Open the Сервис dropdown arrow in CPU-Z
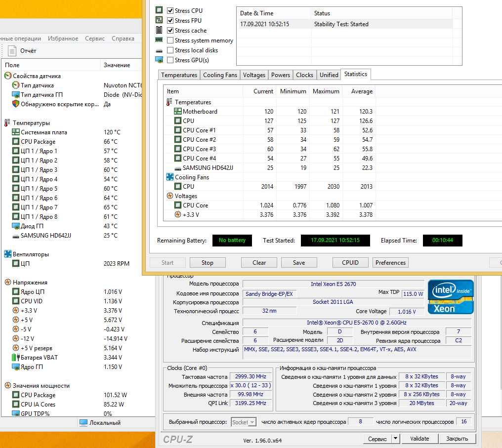The height and width of the screenshot is (448, 502). tap(396, 439)
